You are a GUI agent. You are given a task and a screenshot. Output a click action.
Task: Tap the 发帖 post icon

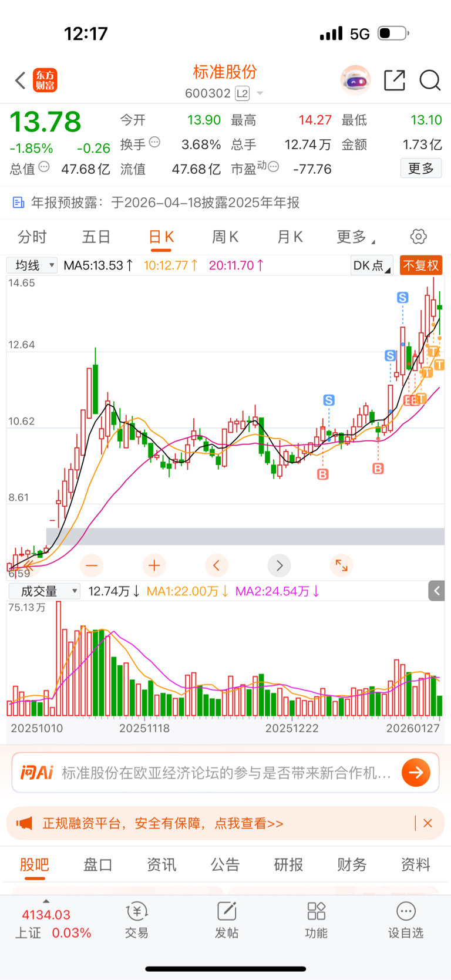click(227, 912)
